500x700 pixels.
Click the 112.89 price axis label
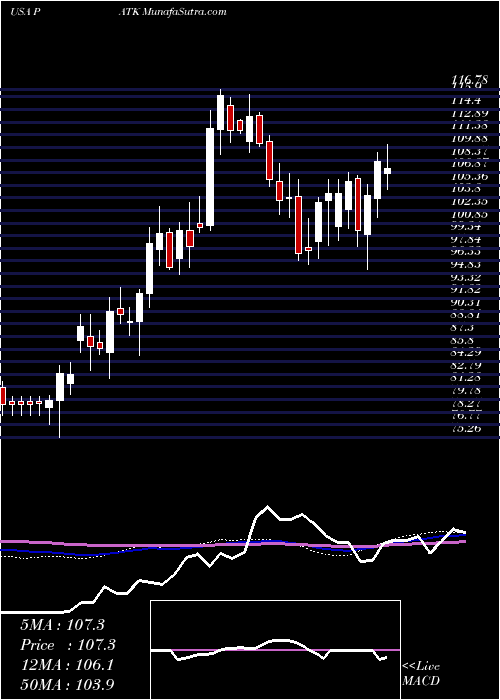tap(470, 114)
